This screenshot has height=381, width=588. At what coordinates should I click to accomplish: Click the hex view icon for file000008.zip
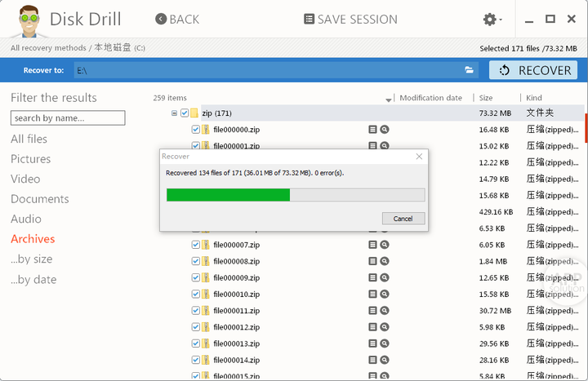(x=372, y=261)
